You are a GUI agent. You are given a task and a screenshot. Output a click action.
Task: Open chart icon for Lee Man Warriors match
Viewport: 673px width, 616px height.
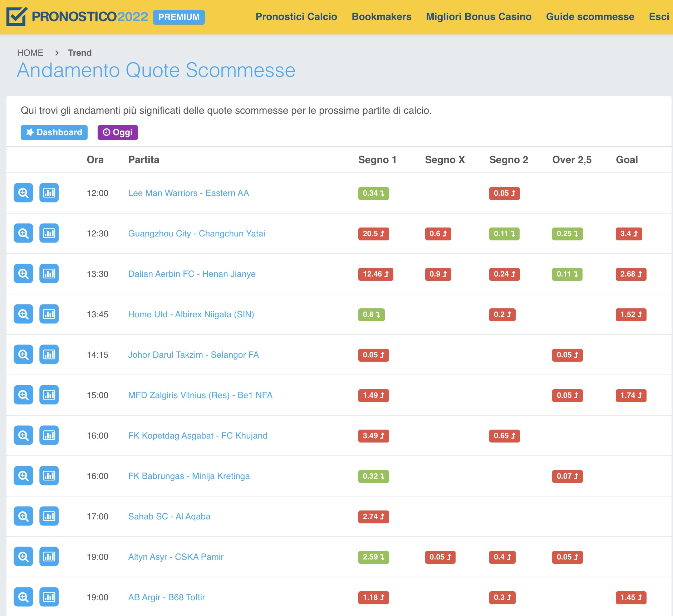[49, 193]
